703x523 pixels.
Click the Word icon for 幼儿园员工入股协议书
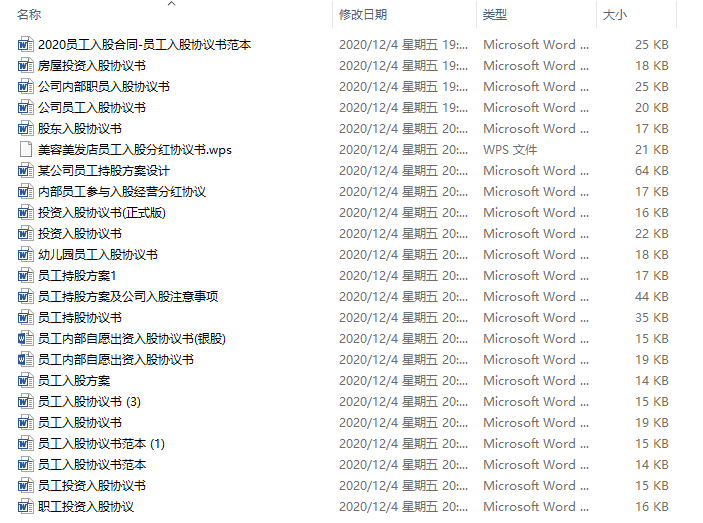tap(26, 255)
